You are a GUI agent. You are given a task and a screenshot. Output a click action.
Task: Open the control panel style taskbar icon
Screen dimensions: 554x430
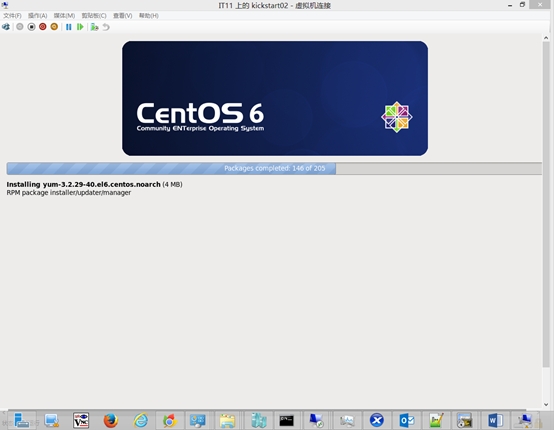click(198, 420)
